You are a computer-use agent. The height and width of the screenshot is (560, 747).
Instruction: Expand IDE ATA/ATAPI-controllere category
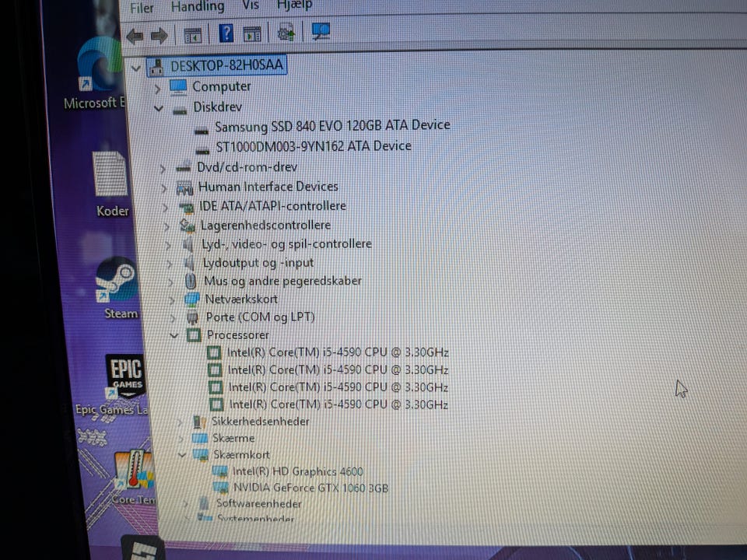(x=166, y=208)
